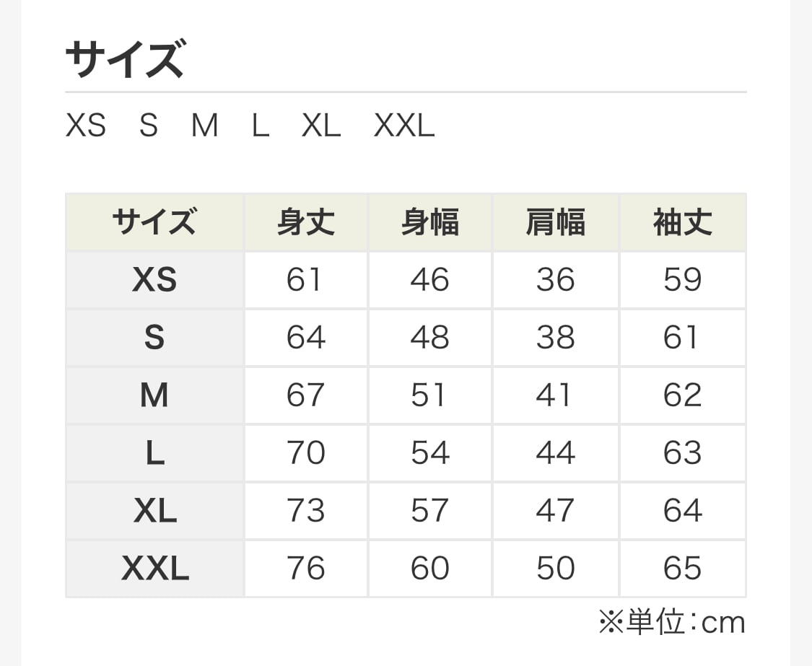Click the M row header in table

click(x=154, y=395)
